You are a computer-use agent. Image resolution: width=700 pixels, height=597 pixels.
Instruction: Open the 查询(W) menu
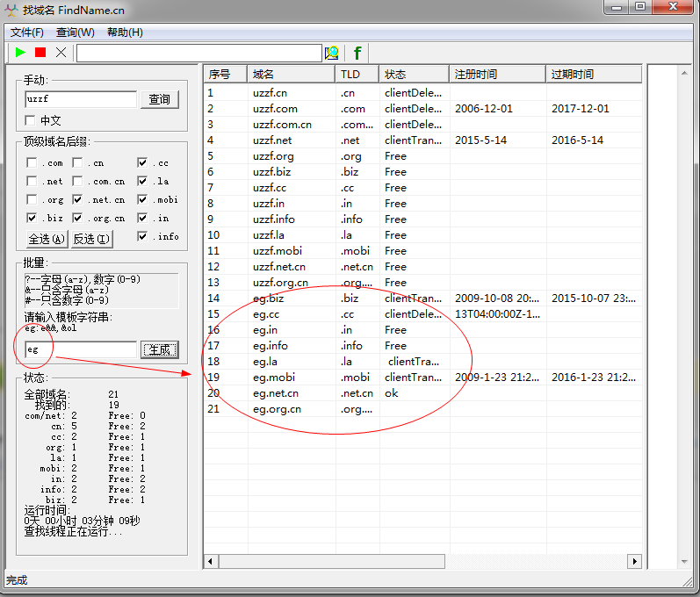coord(75,32)
